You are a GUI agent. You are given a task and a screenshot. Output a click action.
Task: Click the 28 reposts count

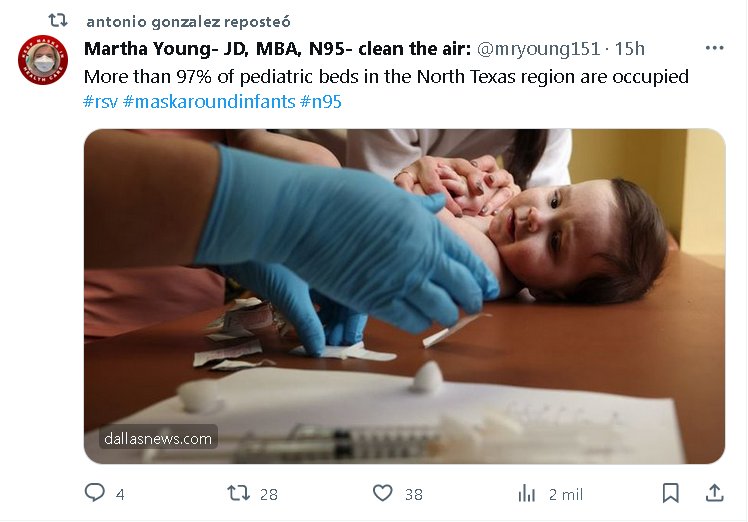point(268,494)
